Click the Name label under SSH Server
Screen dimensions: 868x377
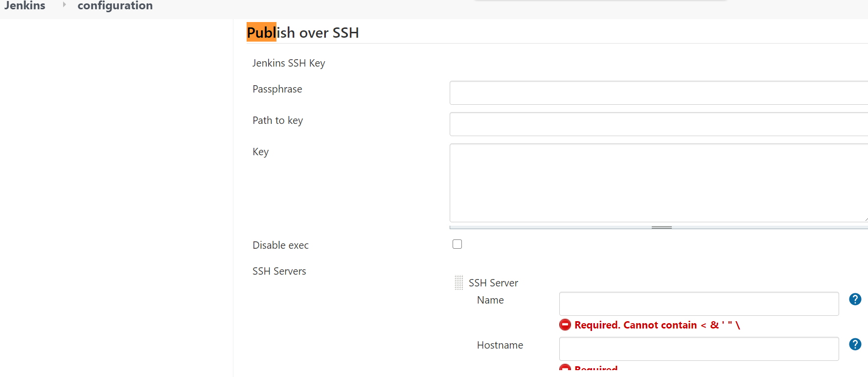click(x=490, y=300)
